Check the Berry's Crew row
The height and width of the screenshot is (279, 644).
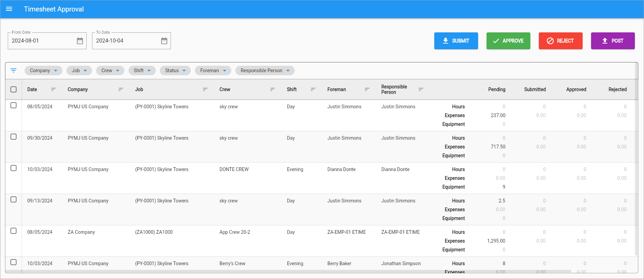tap(13, 262)
